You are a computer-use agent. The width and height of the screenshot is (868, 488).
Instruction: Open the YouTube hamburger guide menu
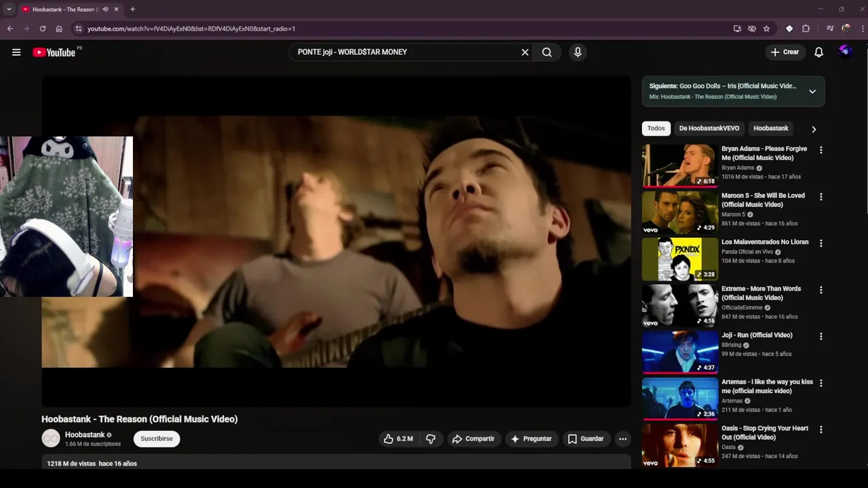coord(16,52)
